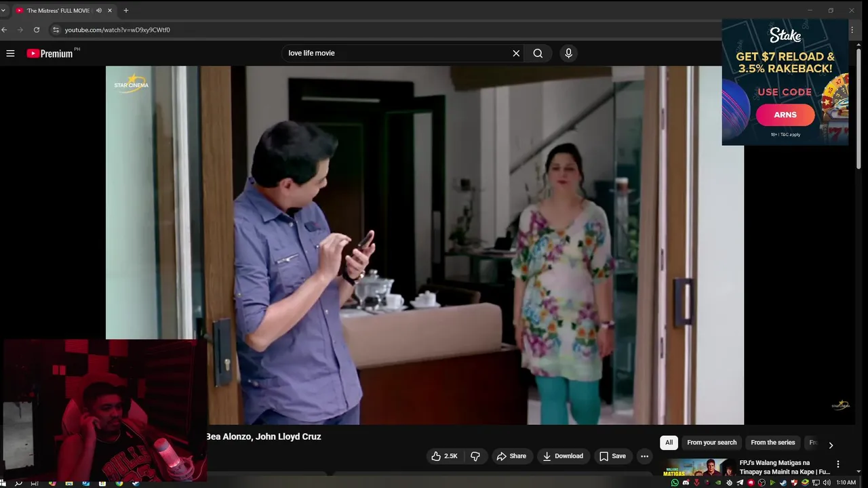This screenshot has width=868, height=488.
Task: Go forward with the browser forward arrow
Action: click(x=20, y=30)
